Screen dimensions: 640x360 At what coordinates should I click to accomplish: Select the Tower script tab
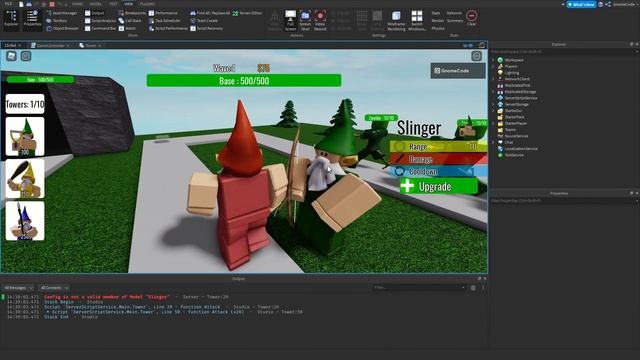90,45
